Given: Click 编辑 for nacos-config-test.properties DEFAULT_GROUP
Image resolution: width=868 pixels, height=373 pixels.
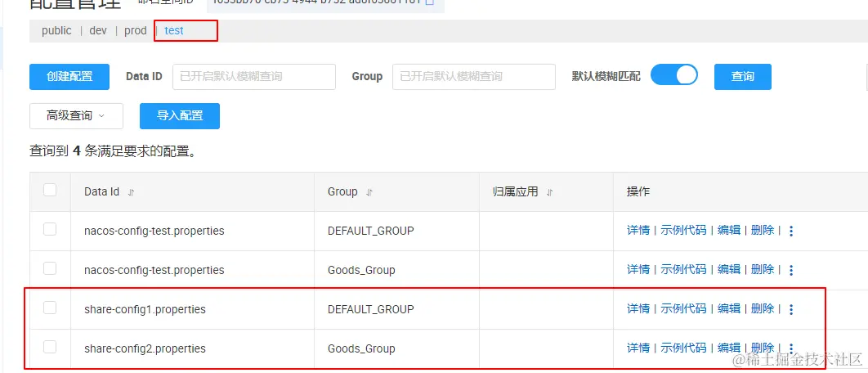Looking at the screenshot, I should click(x=729, y=230).
